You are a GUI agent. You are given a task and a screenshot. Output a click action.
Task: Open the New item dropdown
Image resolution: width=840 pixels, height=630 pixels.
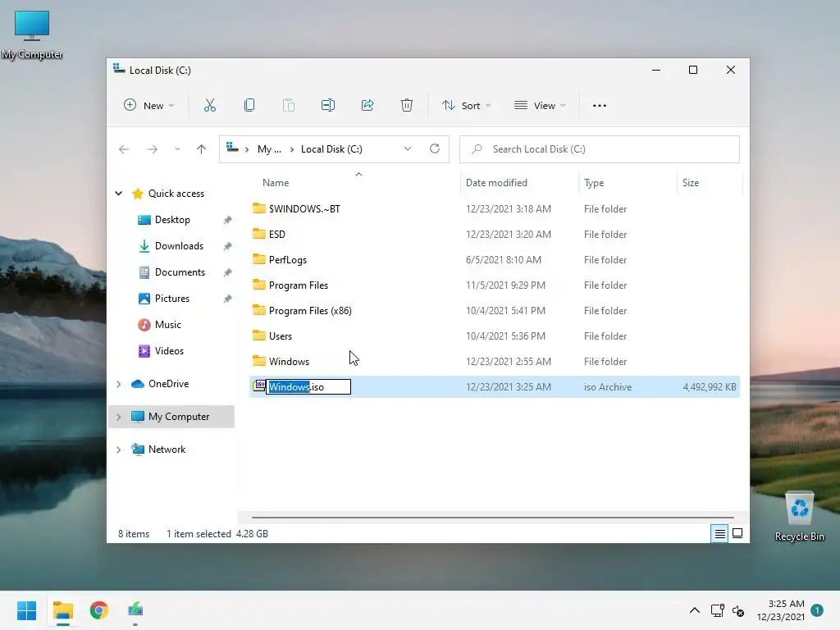(x=149, y=106)
